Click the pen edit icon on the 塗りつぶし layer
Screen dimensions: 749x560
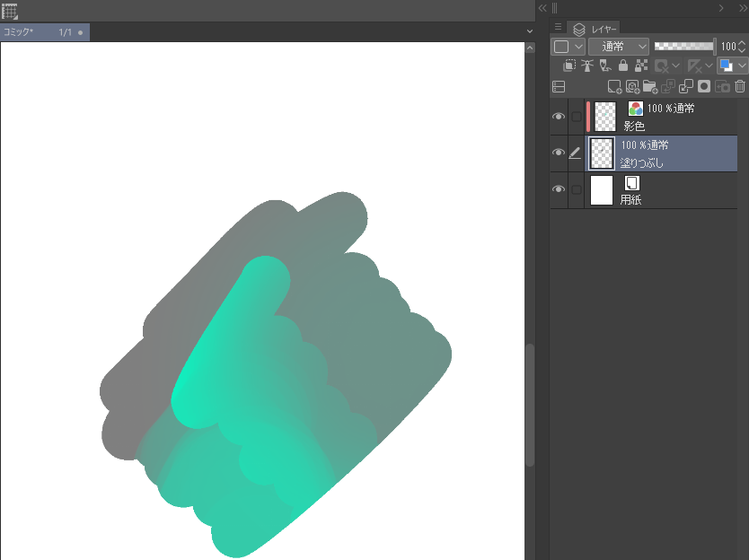575,153
